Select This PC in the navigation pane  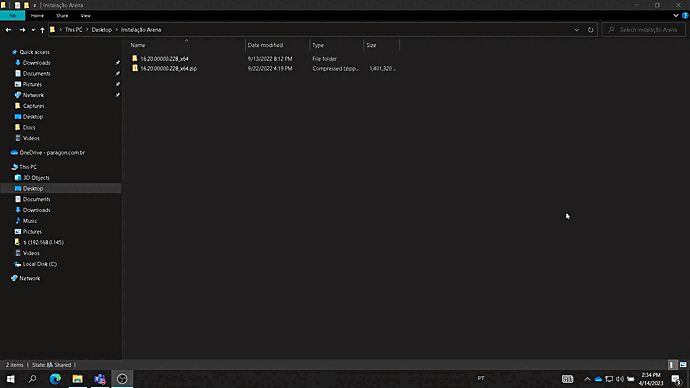pyautogui.click(x=28, y=167)
